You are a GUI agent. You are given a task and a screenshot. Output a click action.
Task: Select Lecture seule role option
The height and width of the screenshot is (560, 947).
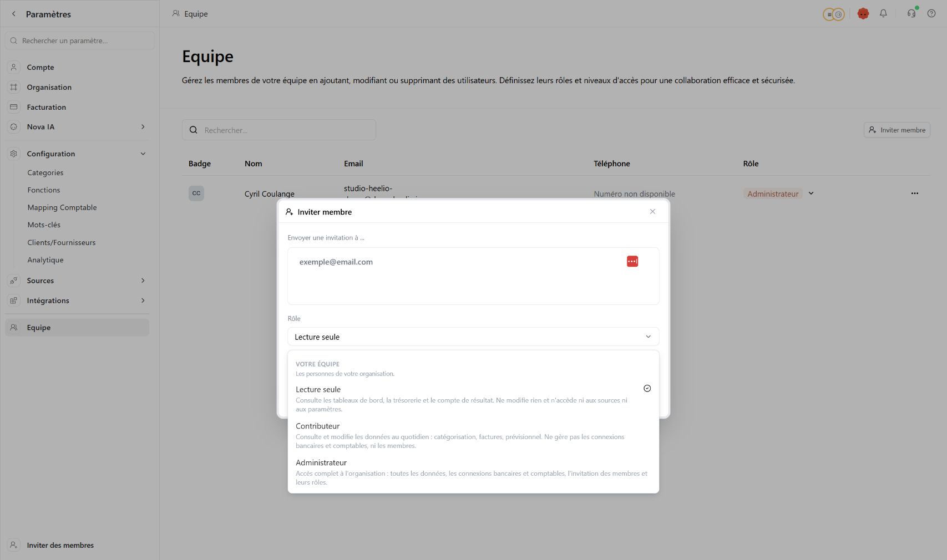tap(473, 399)
